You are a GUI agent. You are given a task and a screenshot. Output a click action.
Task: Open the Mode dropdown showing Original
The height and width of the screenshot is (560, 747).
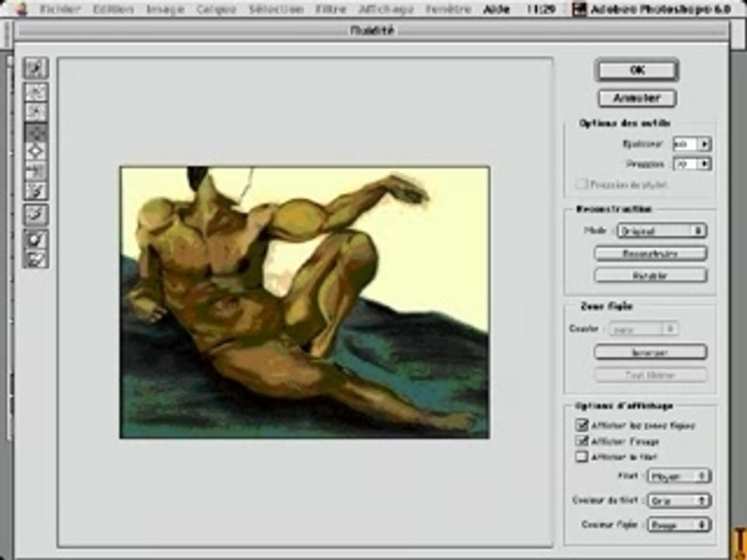[661, 231]
